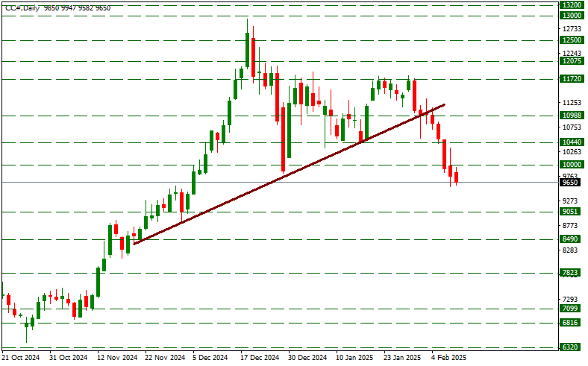Click the 5 Dec 2024 date label
The width and height of the screenshot is (588, 366).
210,358
